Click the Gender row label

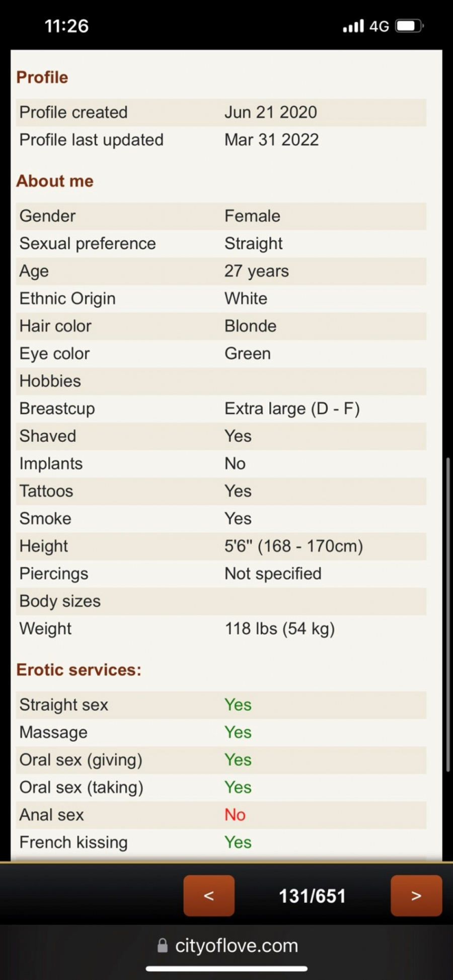coord(48,216)
